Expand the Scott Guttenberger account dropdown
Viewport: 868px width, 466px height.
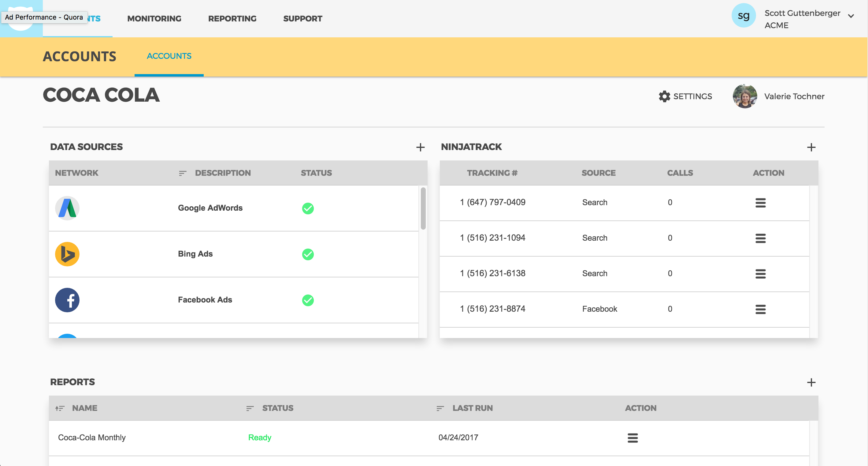click(x=851, y=16)
